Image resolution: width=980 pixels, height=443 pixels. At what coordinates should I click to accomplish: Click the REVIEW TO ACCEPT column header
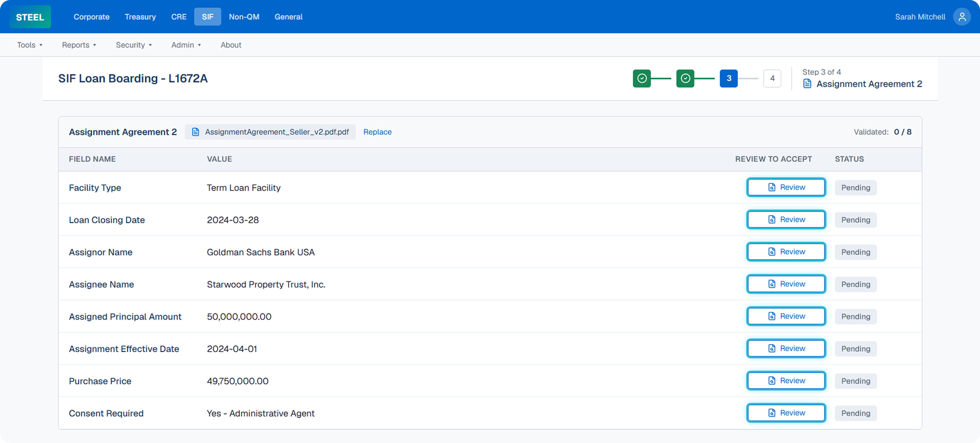tap(773, 159)
